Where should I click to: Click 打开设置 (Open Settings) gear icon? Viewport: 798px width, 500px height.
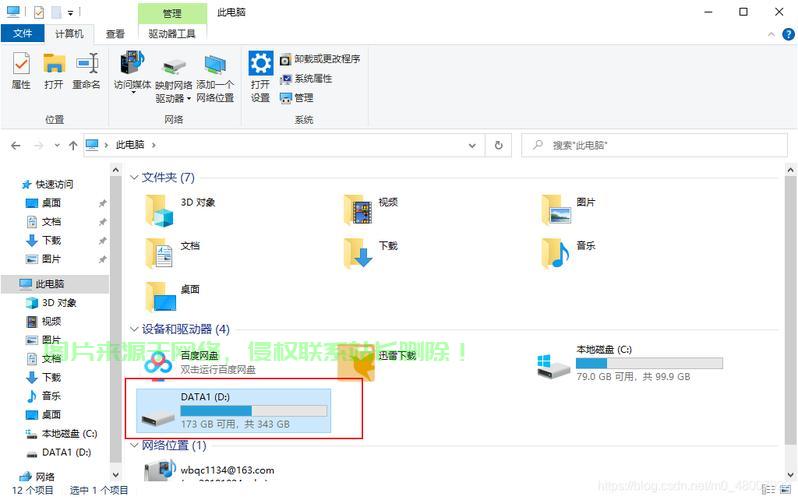(x=261, y=63)
